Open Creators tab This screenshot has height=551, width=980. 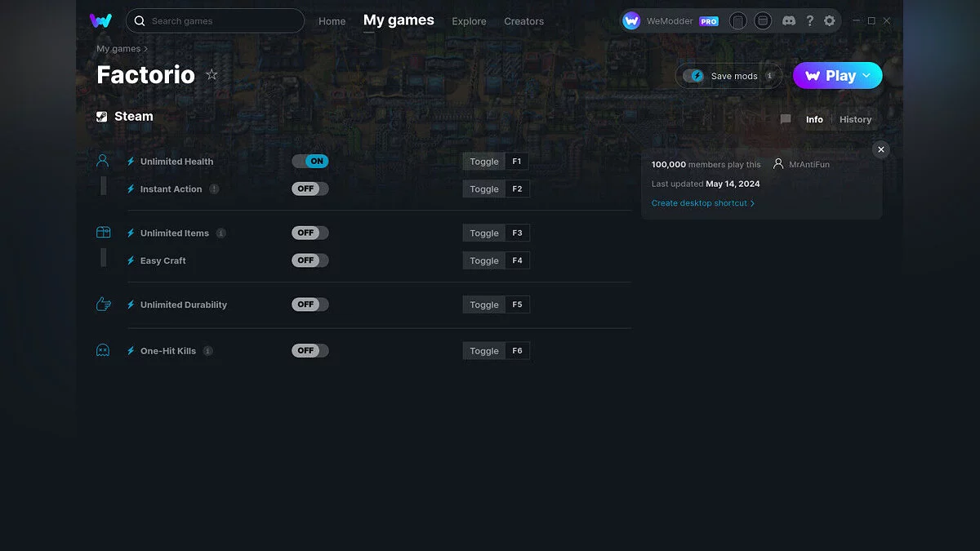(523, 21)
